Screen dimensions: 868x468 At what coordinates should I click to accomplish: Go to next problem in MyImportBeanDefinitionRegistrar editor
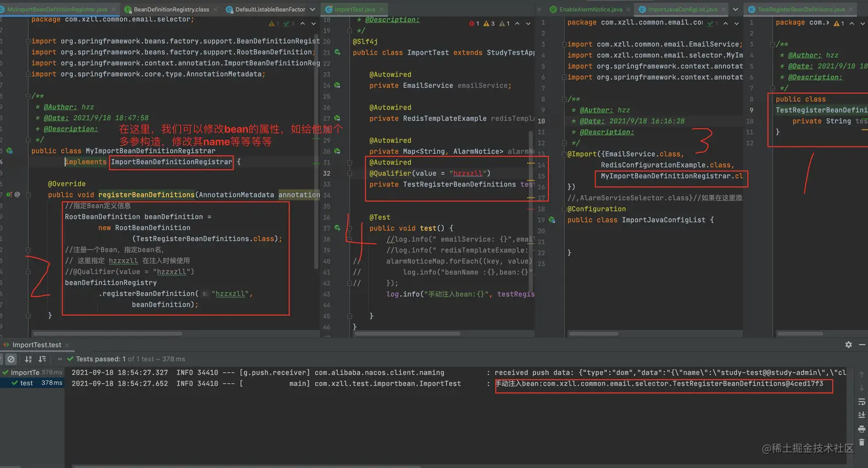pyautogui.click(x=313, y=24)
